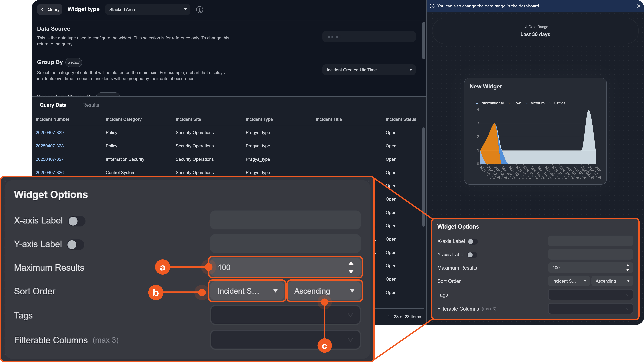Open incident 20250407-329 link

(x=50, y=132)
